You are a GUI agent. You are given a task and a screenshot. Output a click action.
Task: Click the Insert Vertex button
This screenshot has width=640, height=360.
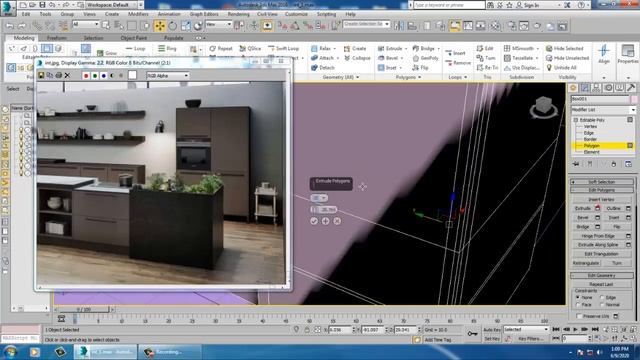tap(602, 199)
